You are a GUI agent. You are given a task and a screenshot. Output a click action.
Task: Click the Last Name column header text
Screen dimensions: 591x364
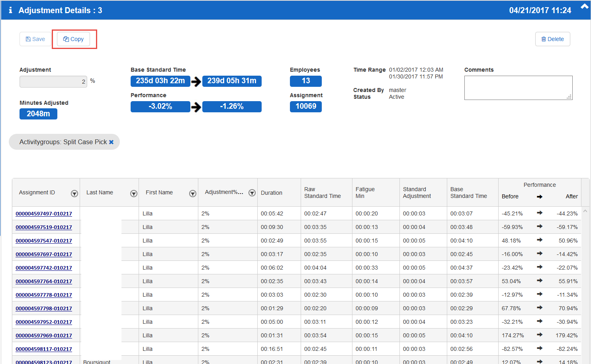coord(100,193)
